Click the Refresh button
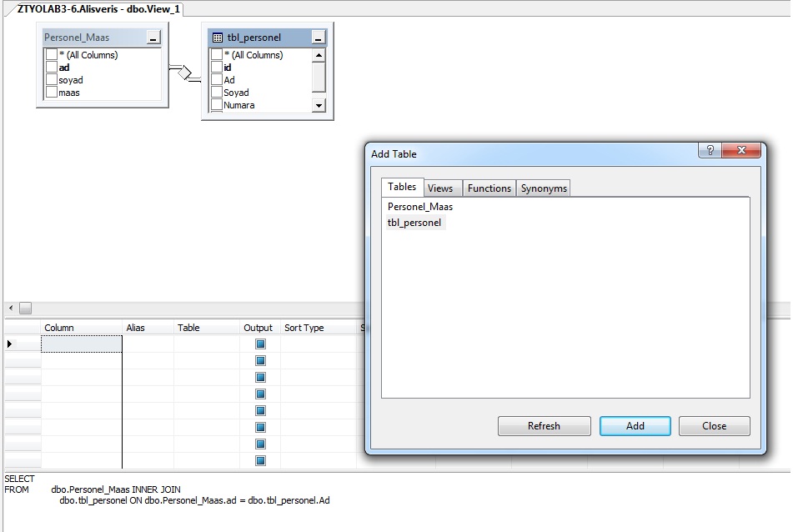Image resolution: width=793 pixels, height=532 pixels. tap(544, 426)
